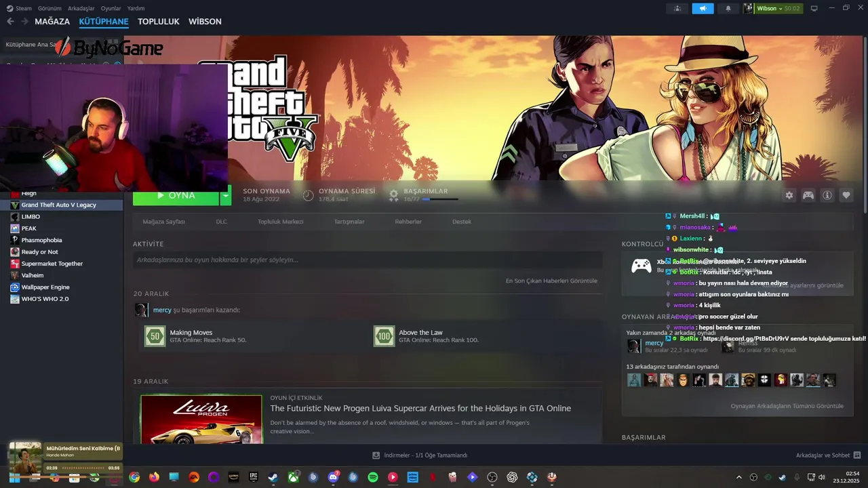Open OBS Studio from the taskbar
This screenshot has height=488, width=868.
(492, 477)
